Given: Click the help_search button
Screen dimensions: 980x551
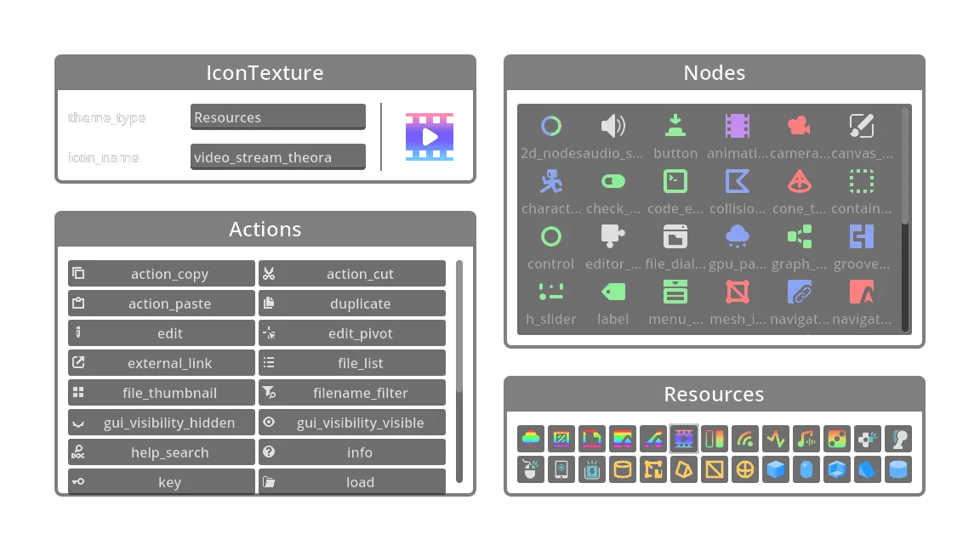Looking at the screenshot, I should (x=162, y=452).
